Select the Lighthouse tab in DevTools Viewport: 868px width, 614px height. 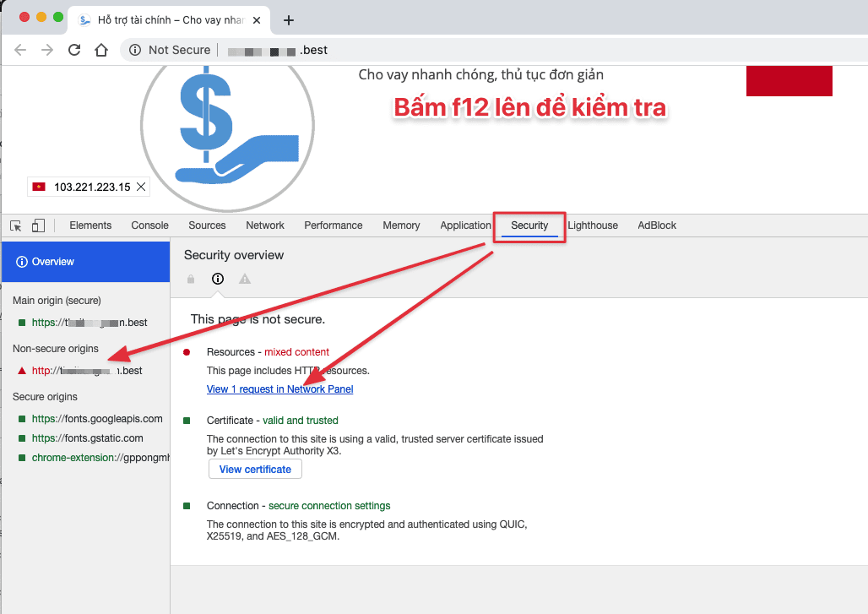[593, 225]
